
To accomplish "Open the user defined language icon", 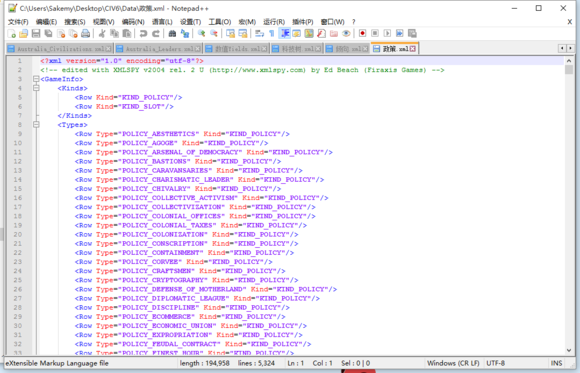I will 297,34.
